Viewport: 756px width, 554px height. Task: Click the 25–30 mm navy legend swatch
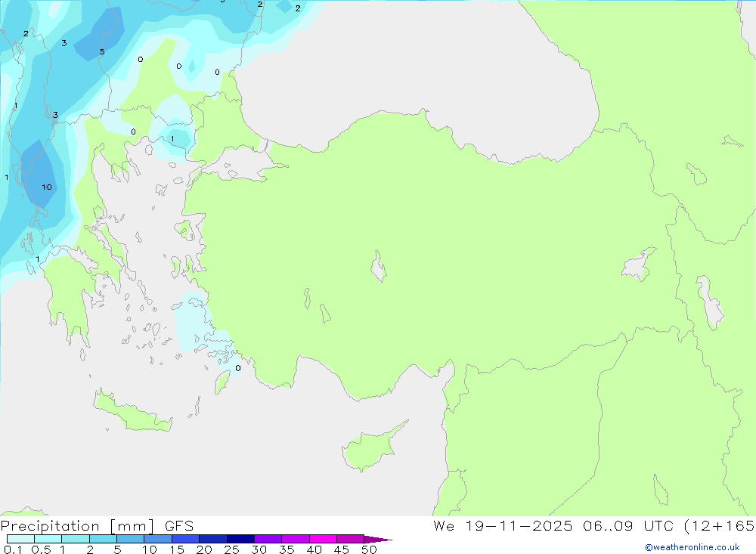[240, 539]
